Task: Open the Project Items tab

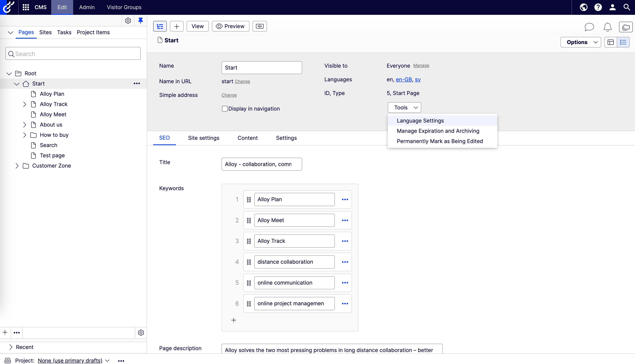Action: (x=93, y=32)
